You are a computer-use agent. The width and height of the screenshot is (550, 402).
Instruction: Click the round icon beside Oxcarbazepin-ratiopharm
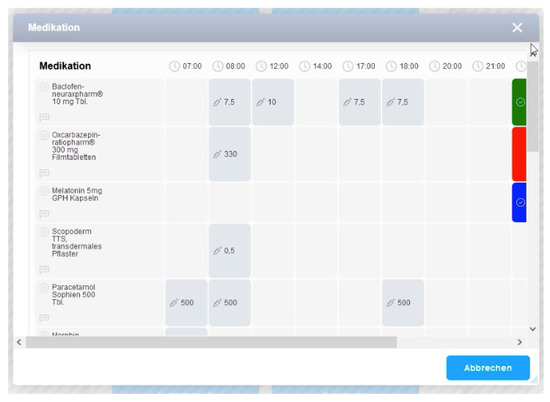click(44, 135)
